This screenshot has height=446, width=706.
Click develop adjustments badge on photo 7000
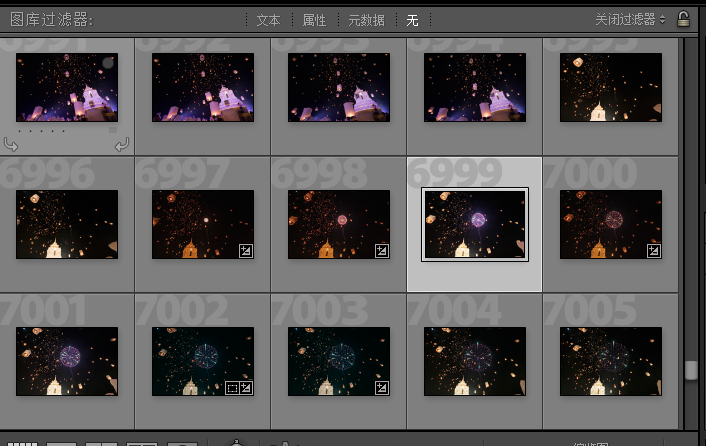click(654, 251)
